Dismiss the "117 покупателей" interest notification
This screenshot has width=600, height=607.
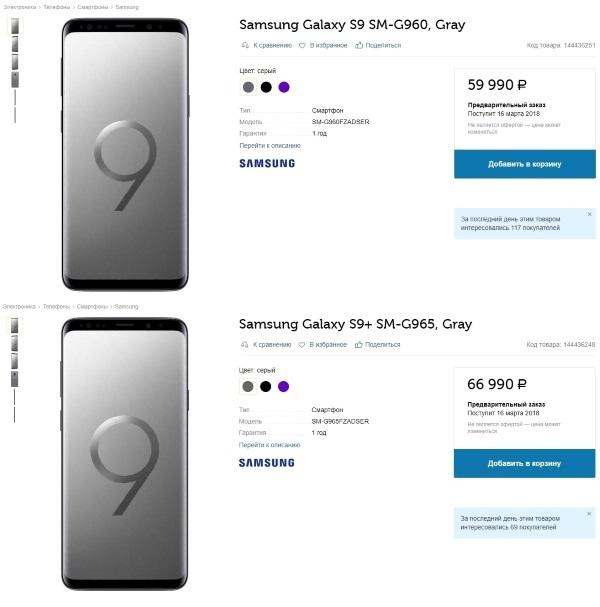(x=589, y=214)
